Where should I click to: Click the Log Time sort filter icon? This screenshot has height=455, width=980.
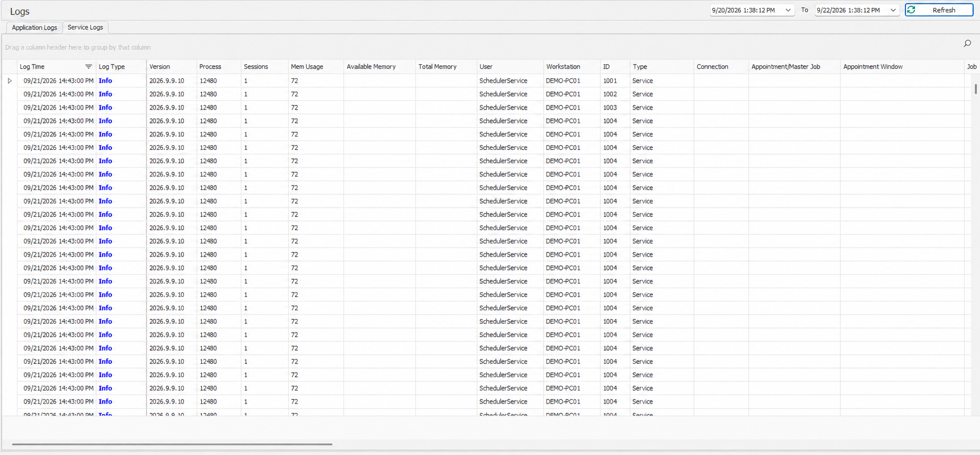pos(88,67)
